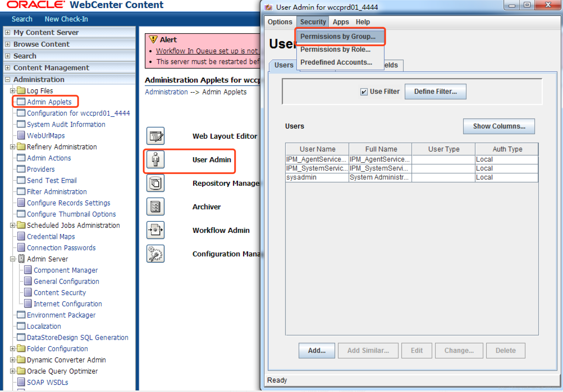
Task: Click the Search link in top bar
Action: (x=22, y=19)
